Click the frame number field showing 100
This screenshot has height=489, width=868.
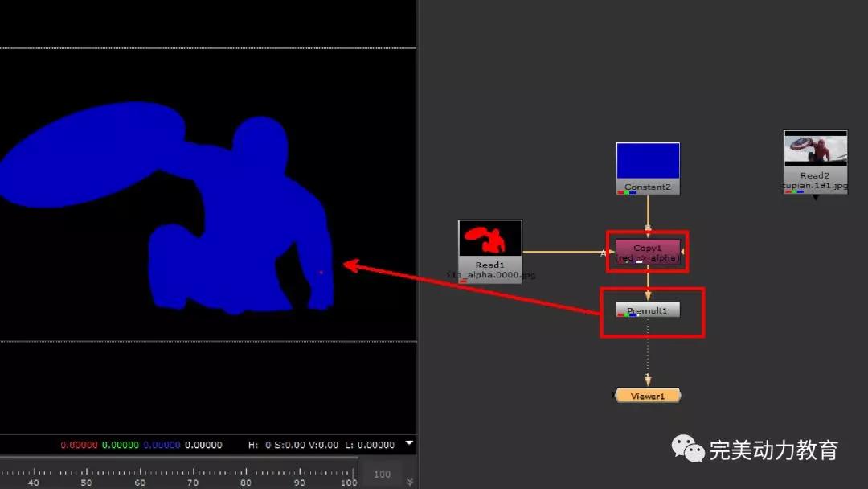382,474
